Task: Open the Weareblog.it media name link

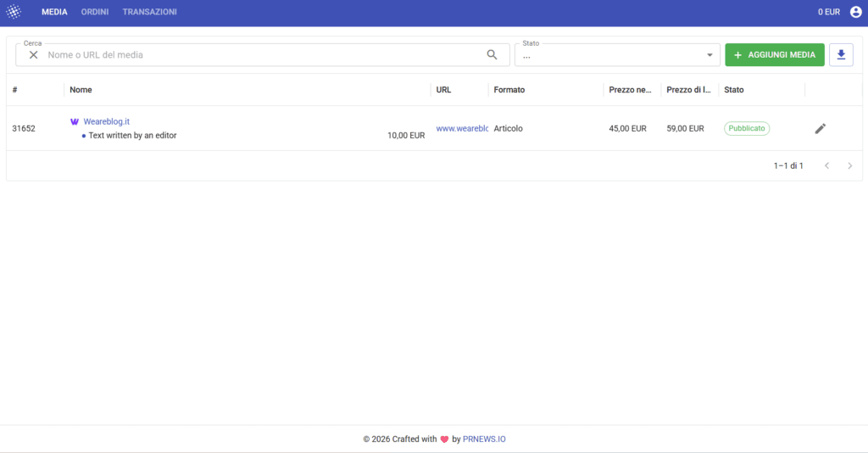Action: [x=106, y=122]
